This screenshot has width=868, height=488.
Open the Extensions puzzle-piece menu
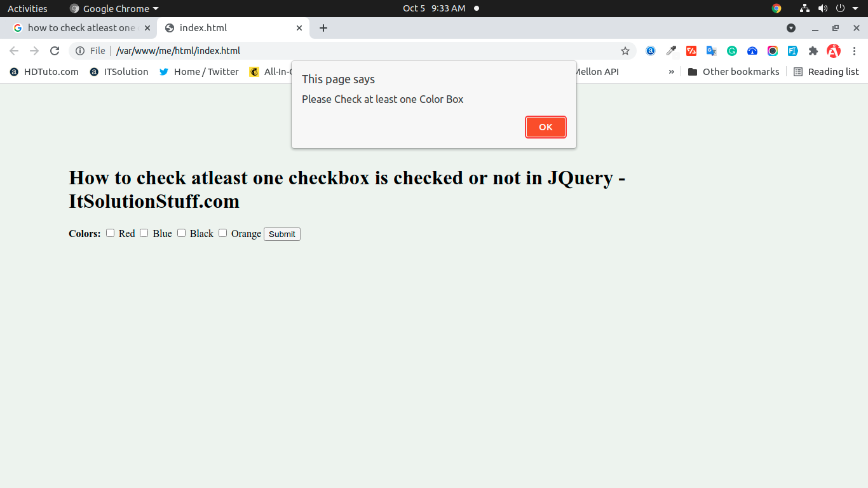tap(813, 50)
